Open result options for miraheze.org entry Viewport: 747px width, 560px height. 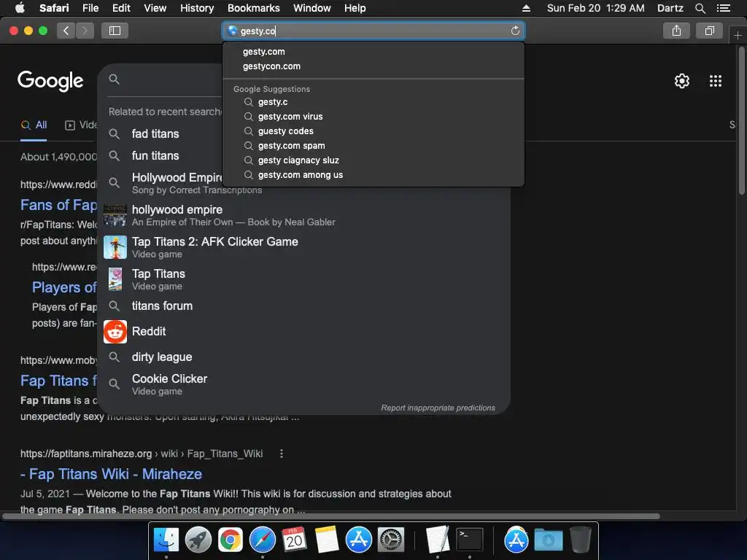click(x=282, y=454)
